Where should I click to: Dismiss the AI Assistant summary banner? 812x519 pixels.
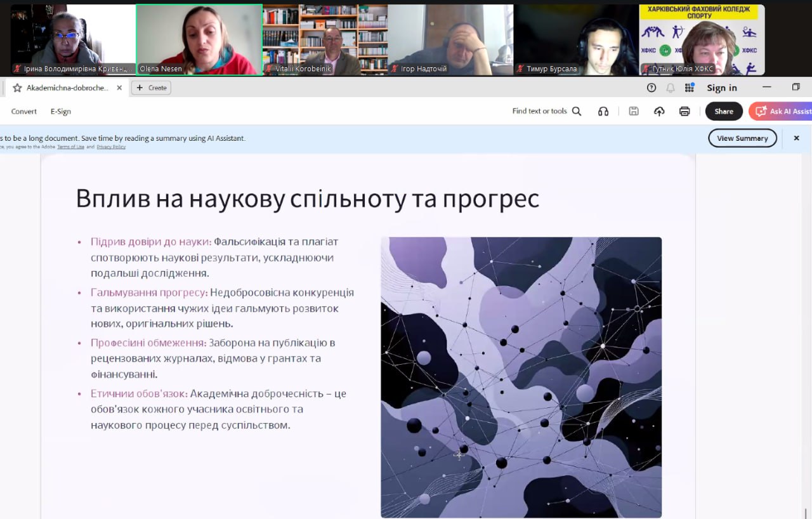[x=796, y=138]
